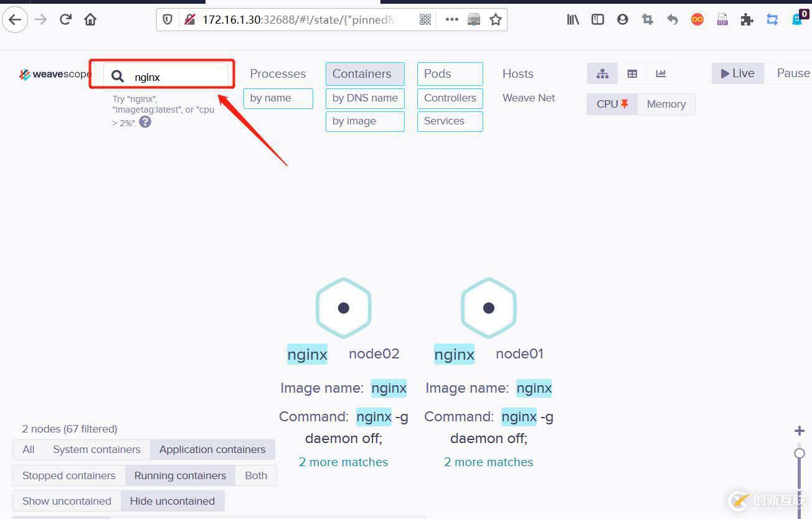This screenshot has width=812, height=519.
Task: Open the browser meatball menu in address bar
Action: click(451, 19)
